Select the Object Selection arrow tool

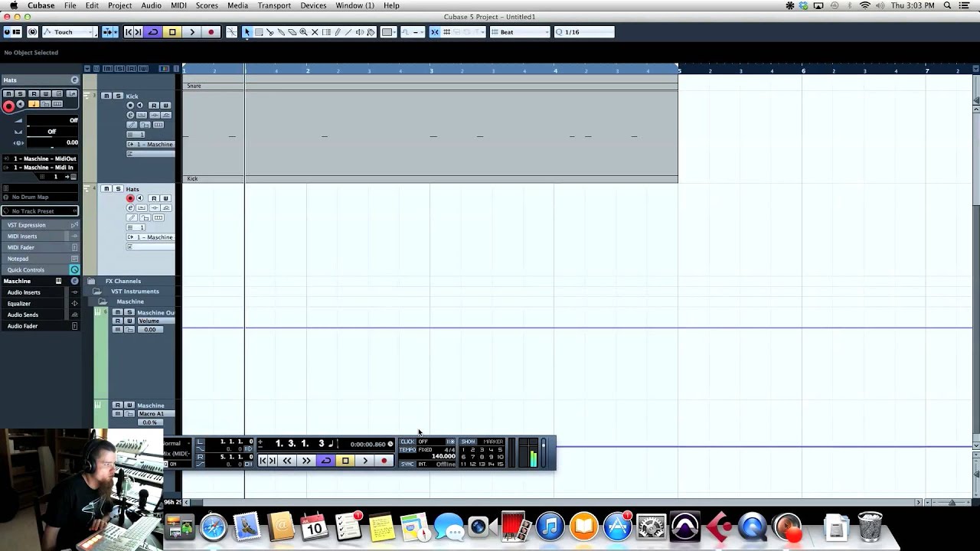click(247, 32)
